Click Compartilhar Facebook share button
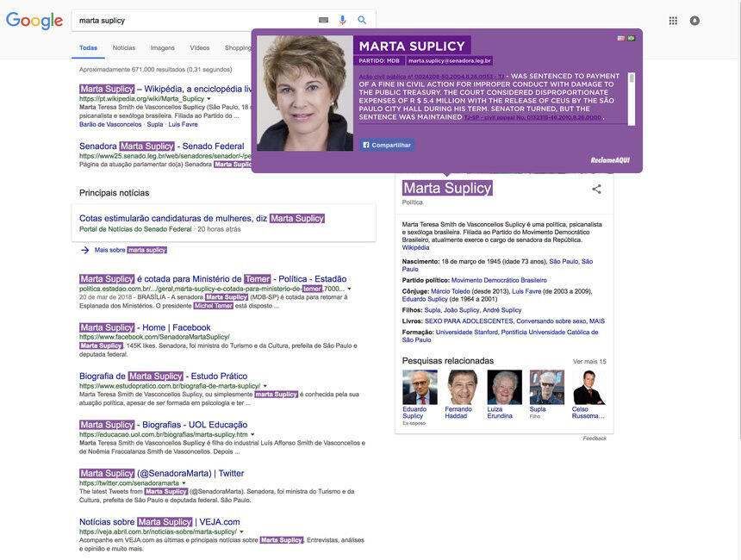Screen dimensions: 741x560 coord(387,145)
